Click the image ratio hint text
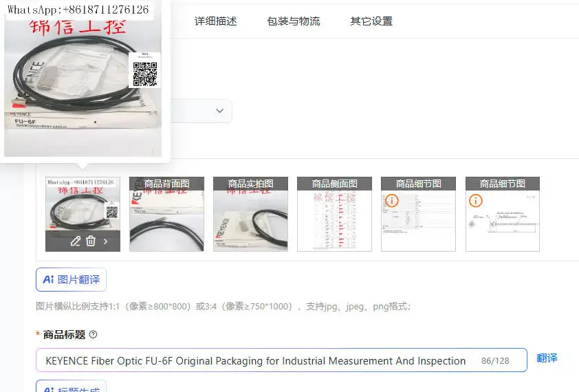 (223, 306)
